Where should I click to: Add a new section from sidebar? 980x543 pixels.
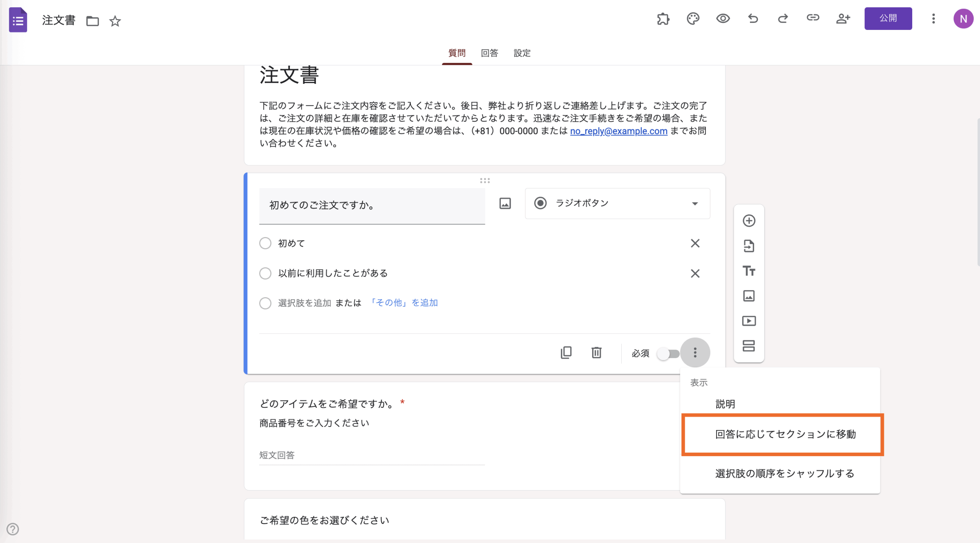[x=749, y=346]
